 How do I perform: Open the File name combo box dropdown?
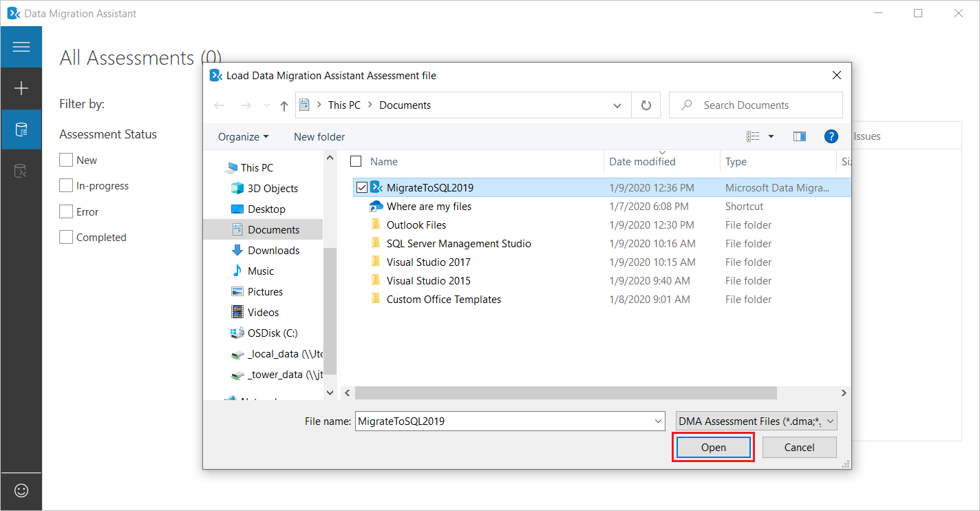(x=659, y=421)
